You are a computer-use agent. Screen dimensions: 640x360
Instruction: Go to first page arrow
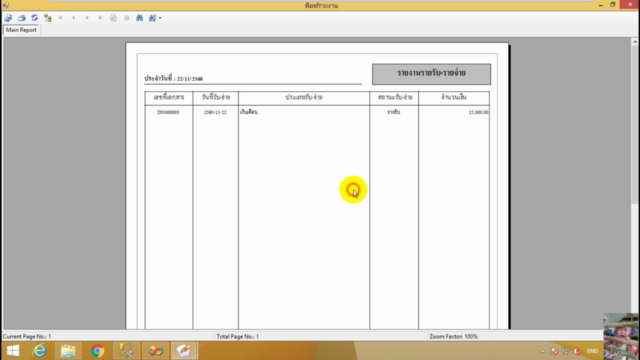[60, 18]
